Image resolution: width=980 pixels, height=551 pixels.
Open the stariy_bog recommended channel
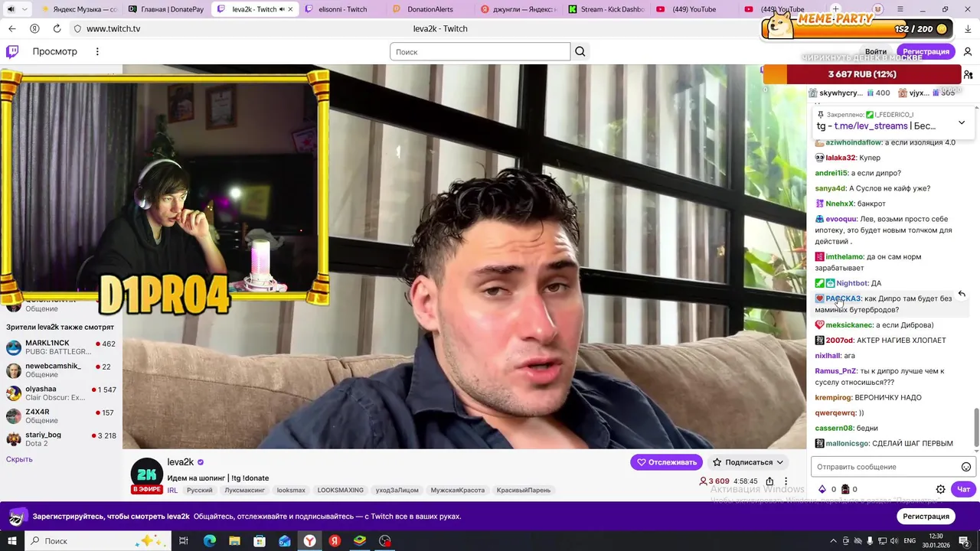click(x=61, y=439)
